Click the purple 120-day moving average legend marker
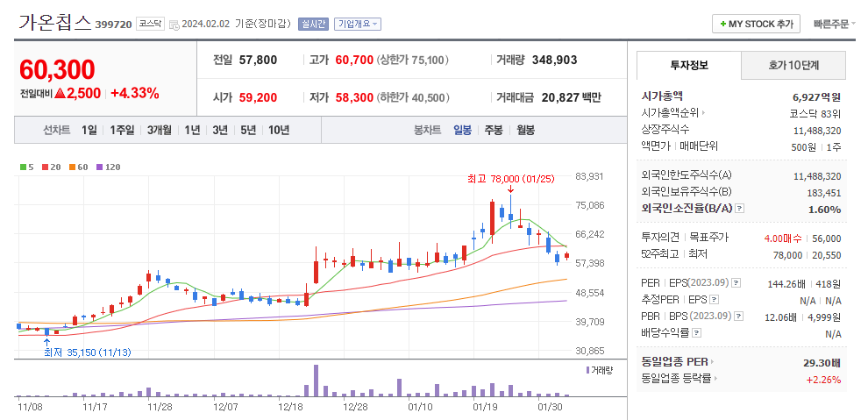Image resolution: width=868 pixels, height=420 pixels. [x=99, y=167]
